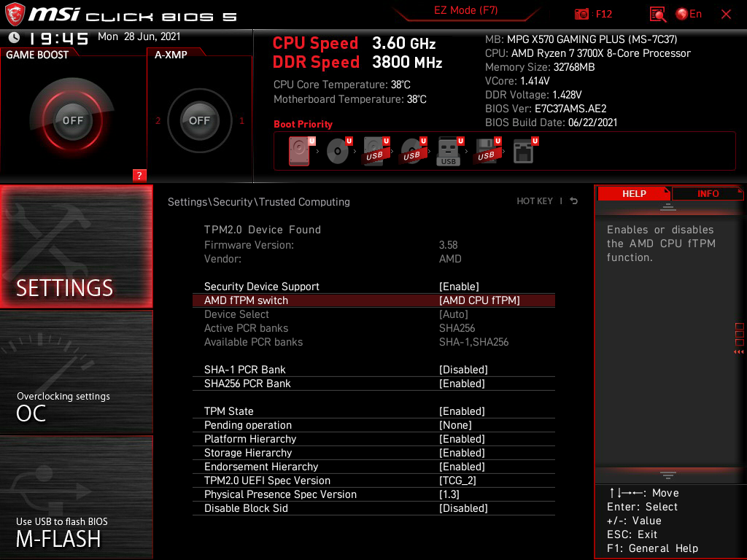
Task: Select the first hard disk boot device icon
Action: [299, 151]
